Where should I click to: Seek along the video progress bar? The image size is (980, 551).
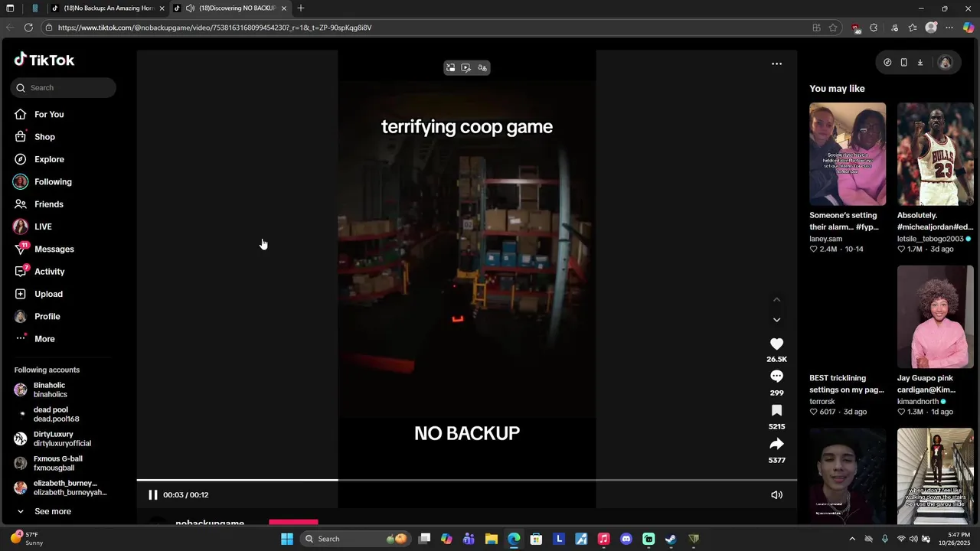tap(467, 481)
